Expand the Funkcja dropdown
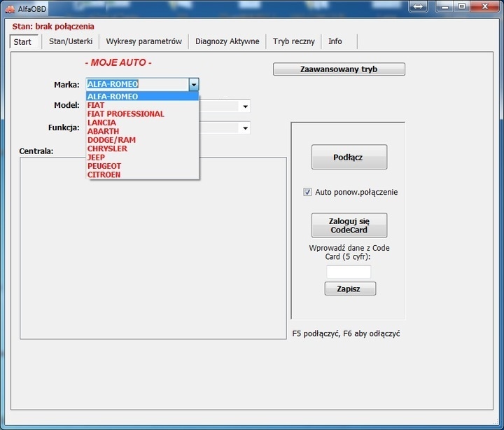The width and height of the screenshot is (504, 430). tap(245, 128)
